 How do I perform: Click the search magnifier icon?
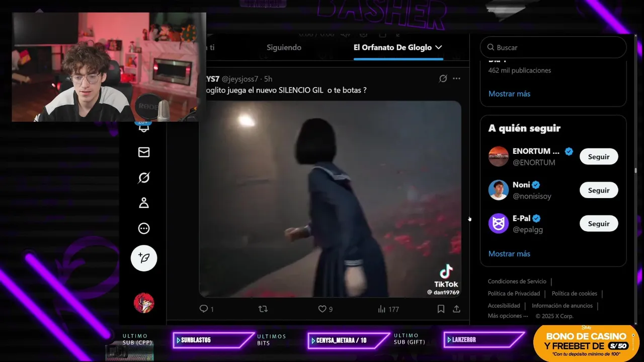point(491,47)
